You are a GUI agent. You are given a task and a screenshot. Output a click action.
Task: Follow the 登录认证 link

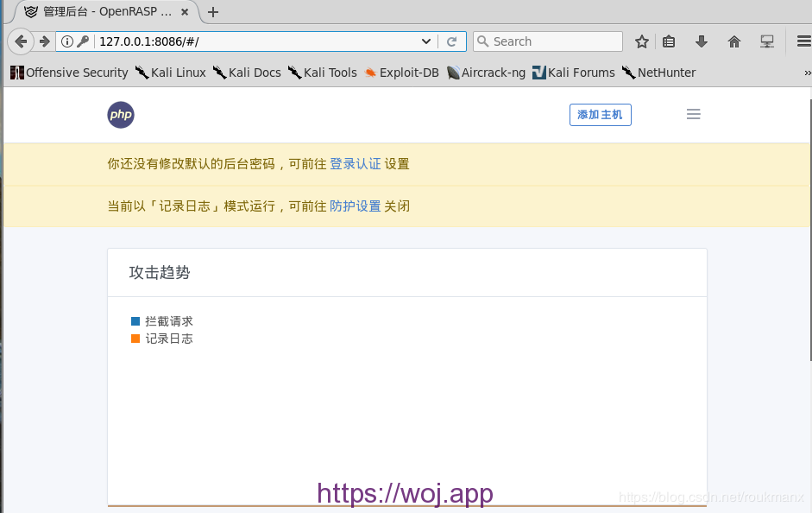click(x=356, y=164)
